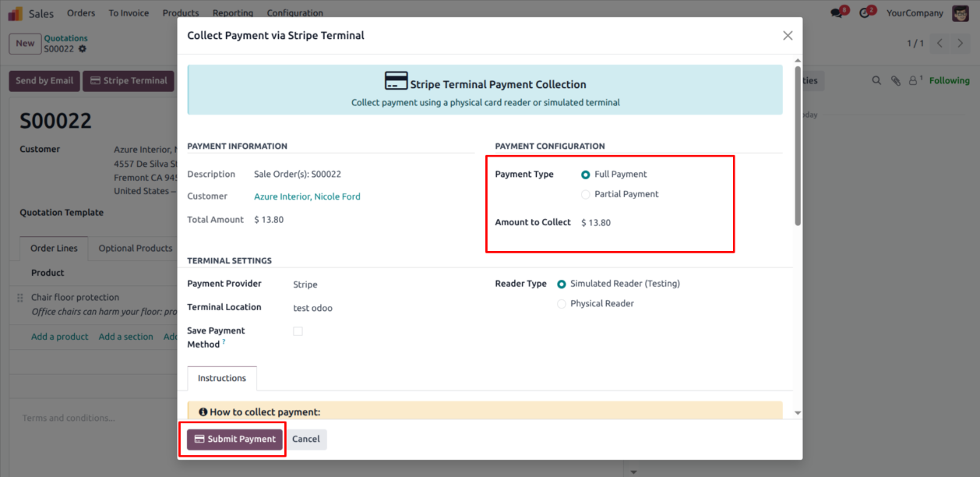980x477 pixels.
Task: Click the Sales app logo icon
Action: (16, 13)
